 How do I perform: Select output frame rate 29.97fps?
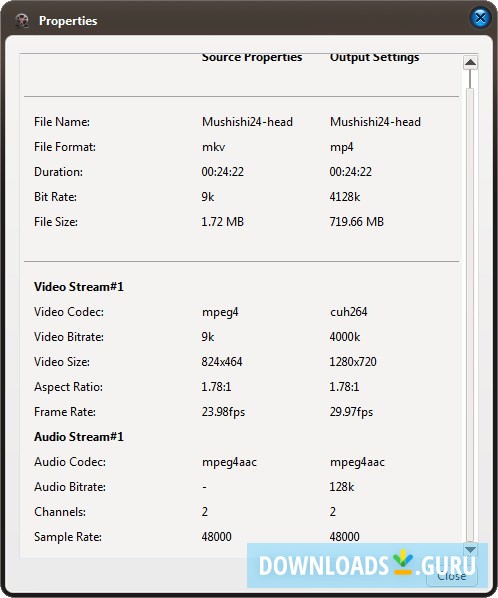tap(351, 412)
